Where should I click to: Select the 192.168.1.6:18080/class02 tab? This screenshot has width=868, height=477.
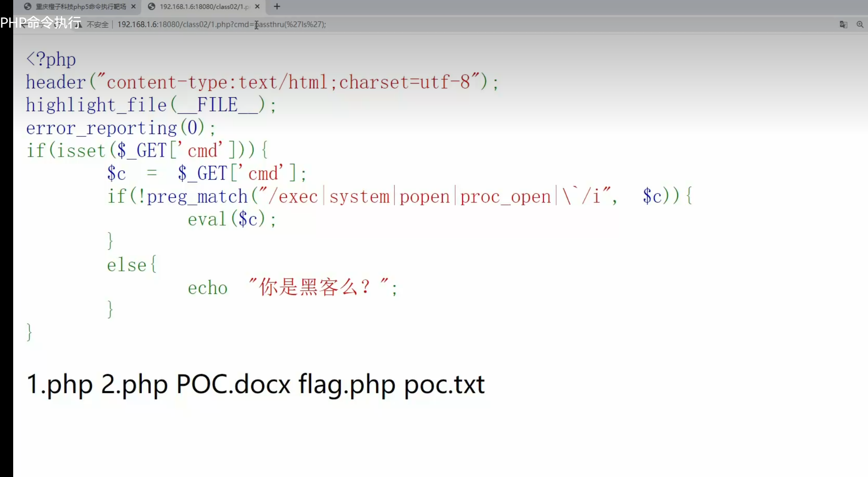(204, 7)
